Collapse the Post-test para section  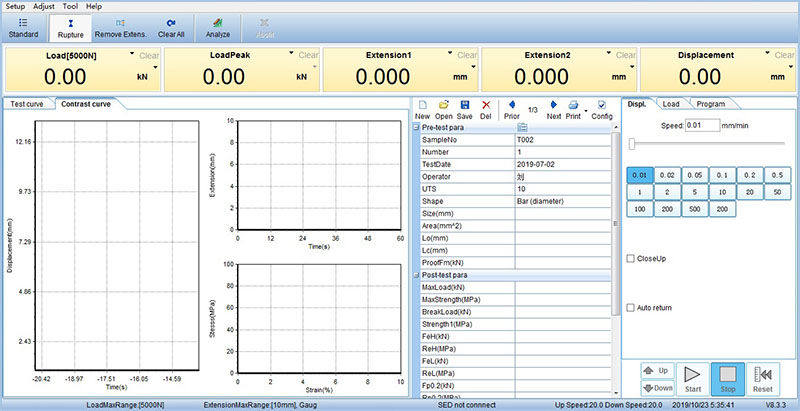click(417, 275)
